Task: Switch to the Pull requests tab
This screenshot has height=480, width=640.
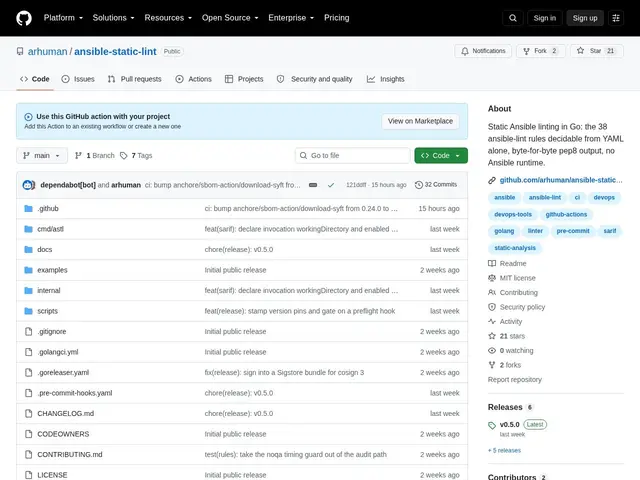Action: coord(135,79)
